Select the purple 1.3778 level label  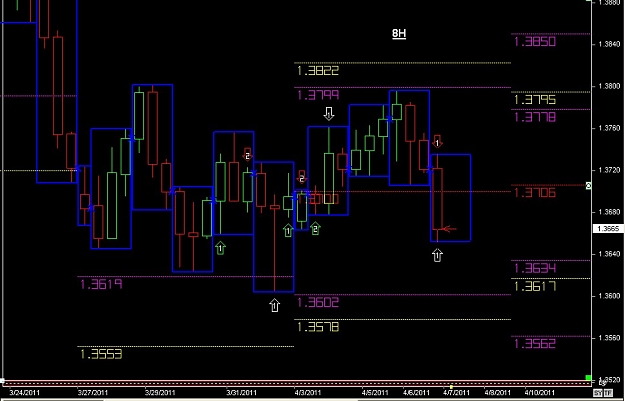[535, 117]
